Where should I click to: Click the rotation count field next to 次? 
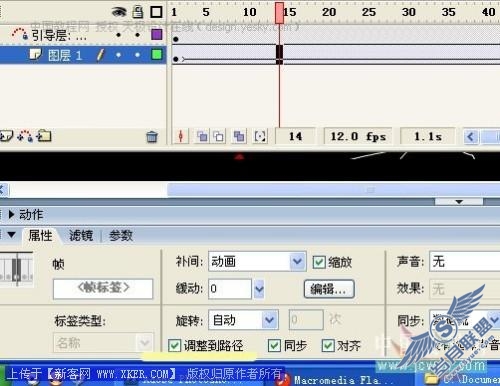point(306,320)
